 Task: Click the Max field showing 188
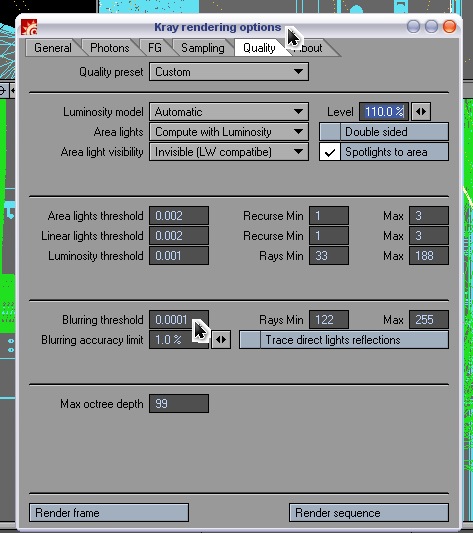coord(429,256)
